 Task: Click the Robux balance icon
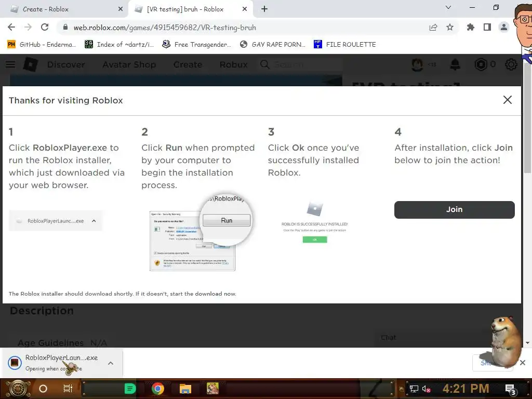coord(481,64)
